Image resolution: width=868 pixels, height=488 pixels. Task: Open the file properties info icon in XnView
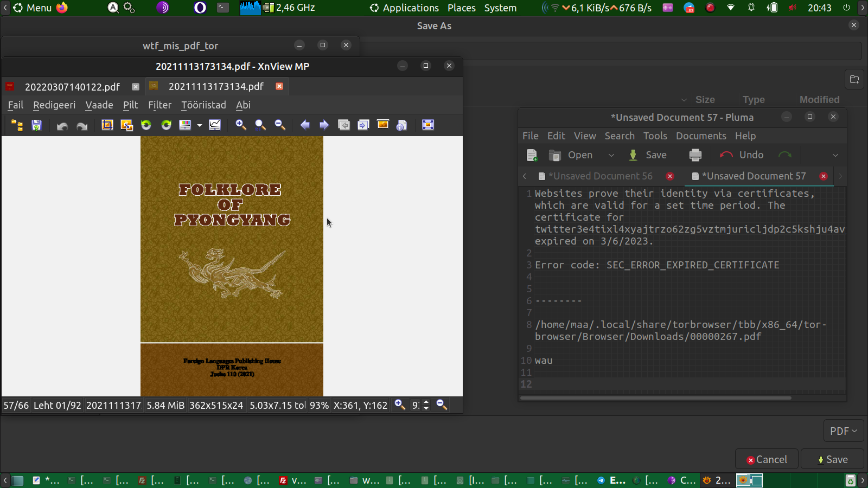(x=401, y=125)
